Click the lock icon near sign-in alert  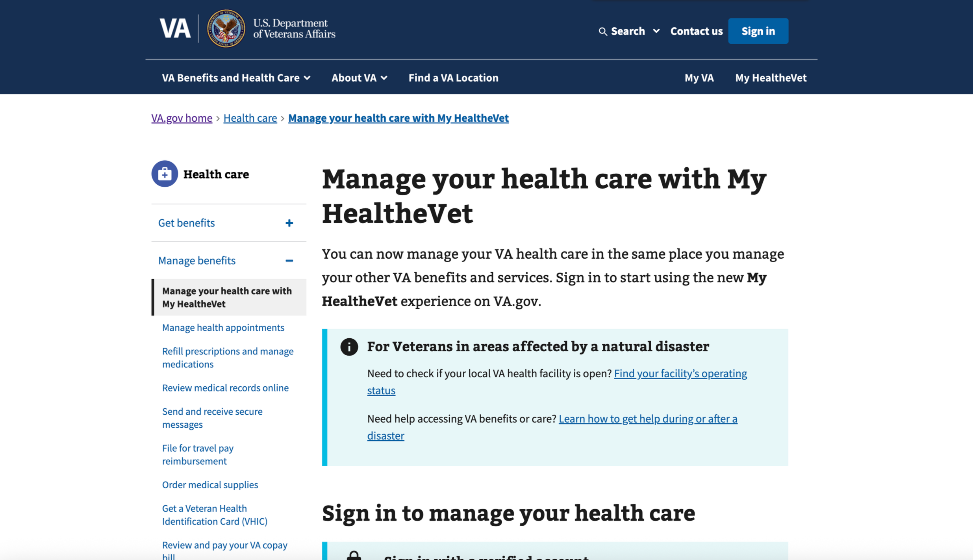pyautogui.click(x=354, y=555)
